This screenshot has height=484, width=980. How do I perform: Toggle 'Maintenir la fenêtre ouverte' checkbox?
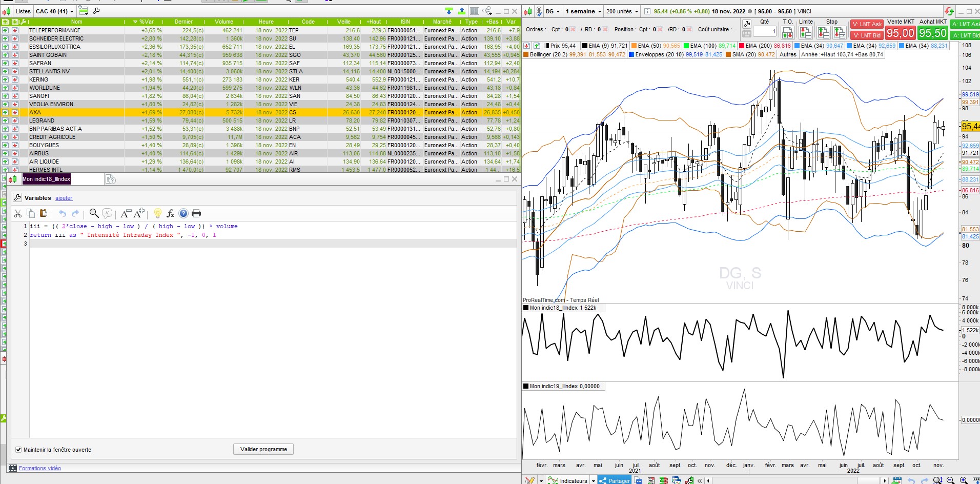(18, 450)
